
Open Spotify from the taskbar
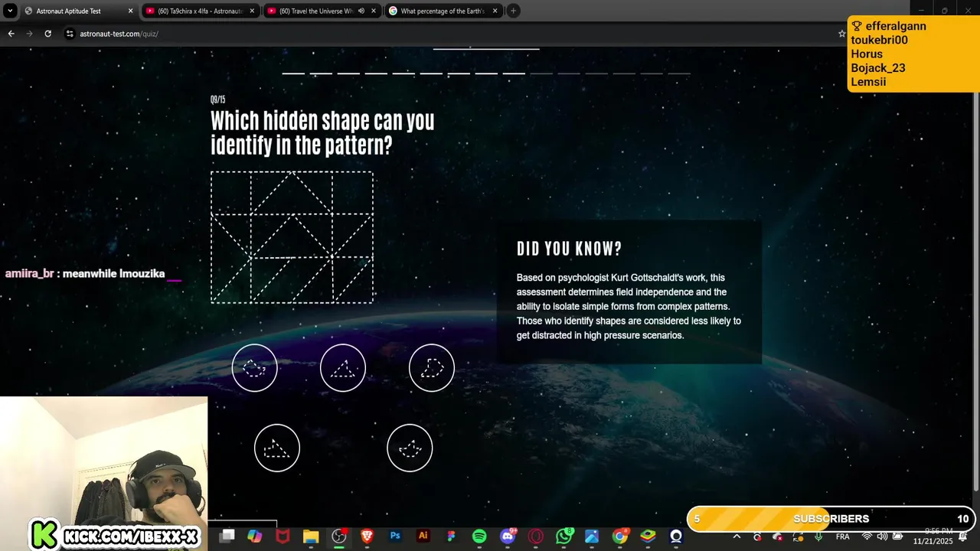click(x=479, y=536)
